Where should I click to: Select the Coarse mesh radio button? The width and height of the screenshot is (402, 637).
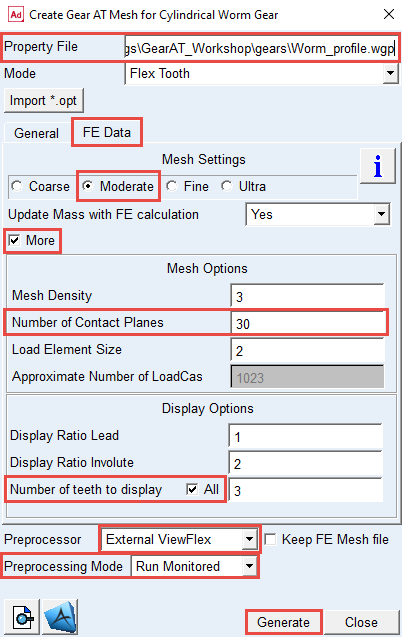(x=17, y=186)
